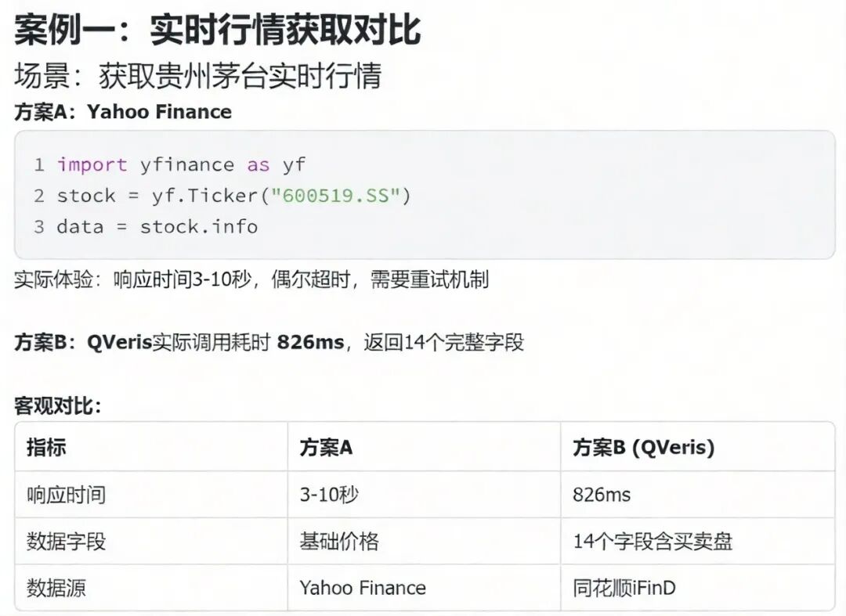Viewport: 846px width, 616px height.
Task: Click the 方案B: QVeris text line
Action: (269, 342)
